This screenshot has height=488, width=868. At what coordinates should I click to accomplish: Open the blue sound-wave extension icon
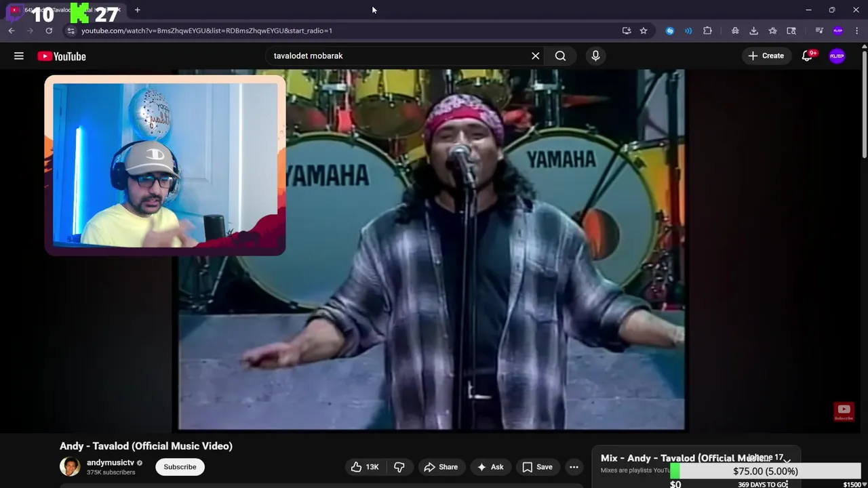[688, 30]
